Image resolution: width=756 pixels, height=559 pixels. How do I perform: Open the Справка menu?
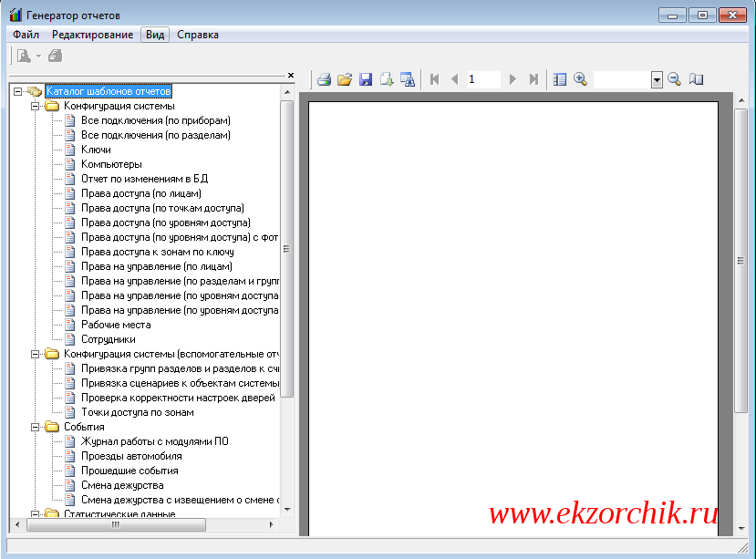[197, 35]
